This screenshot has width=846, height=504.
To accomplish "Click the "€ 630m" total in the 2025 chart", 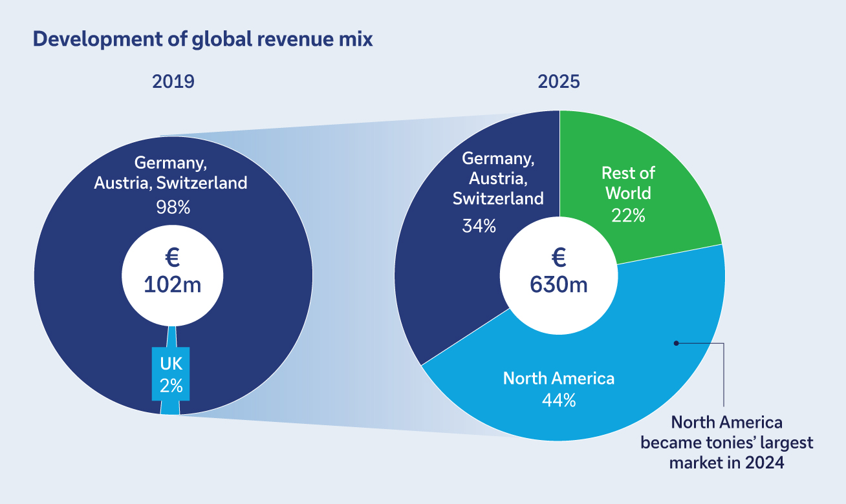I will click(x=559, y=272).
